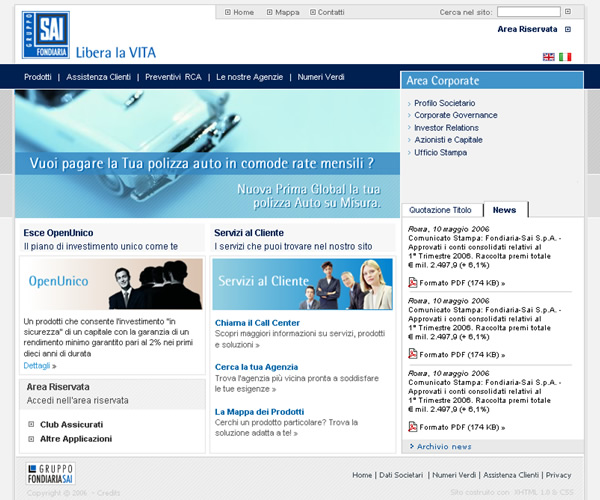Image resolution: width=600 pixels, height=500 pixels.
Task: Open the Prodotti menu
Action: [x=38, y=77]
